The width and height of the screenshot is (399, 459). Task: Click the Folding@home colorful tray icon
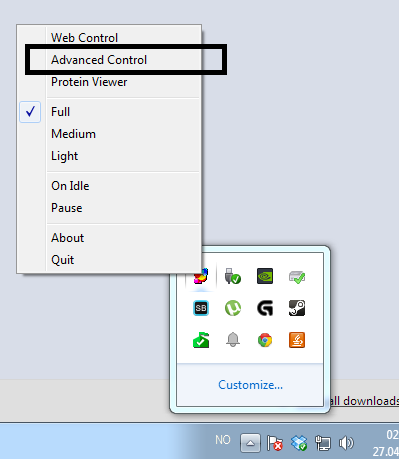pyautogui.click(x=201, y=277)
